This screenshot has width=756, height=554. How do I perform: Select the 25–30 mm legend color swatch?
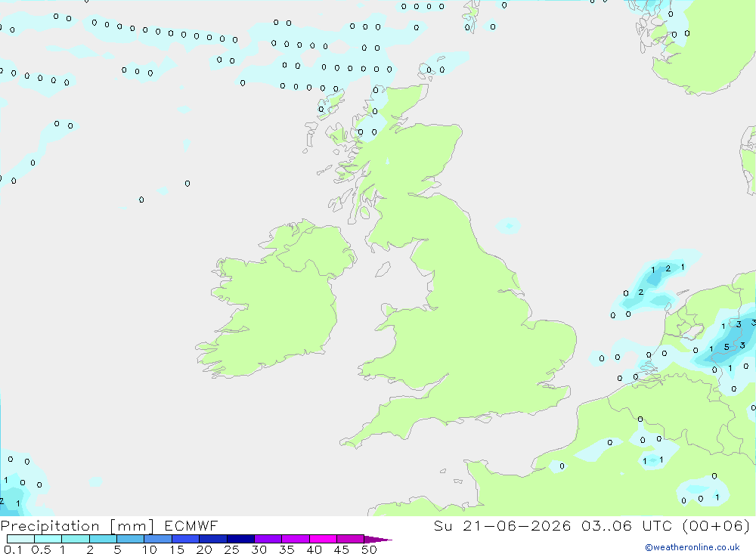[240, 539]
